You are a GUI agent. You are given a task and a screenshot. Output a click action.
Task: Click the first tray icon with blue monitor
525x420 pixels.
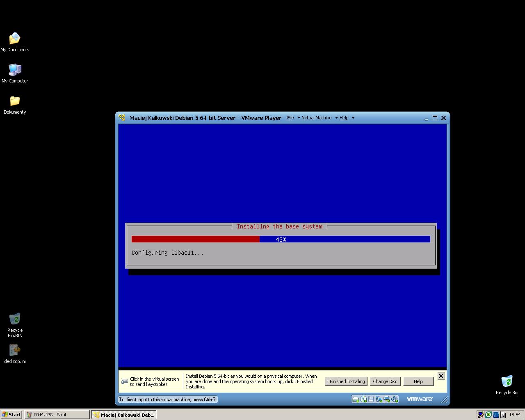point(481,415)
